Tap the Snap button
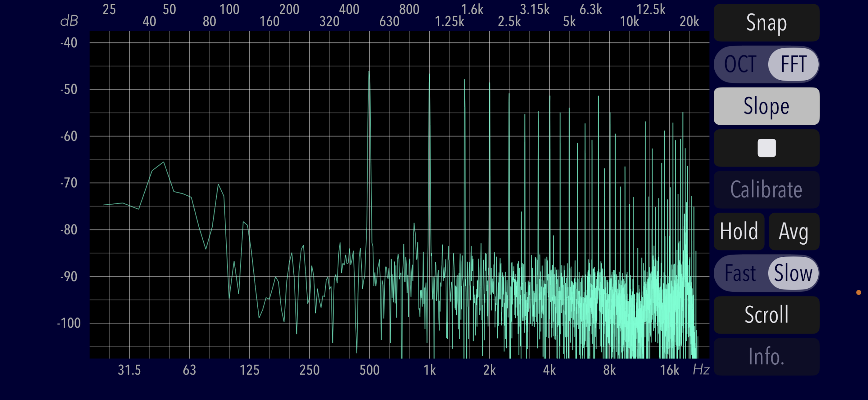 [x=766, y=23]
